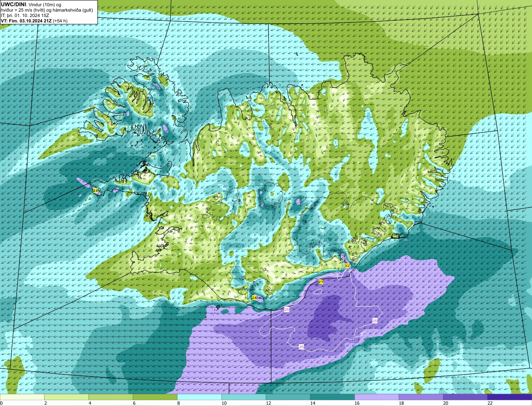
Task: Pick the 14–16 m/s dark teal legend swatch
Action: click(332, 397)
